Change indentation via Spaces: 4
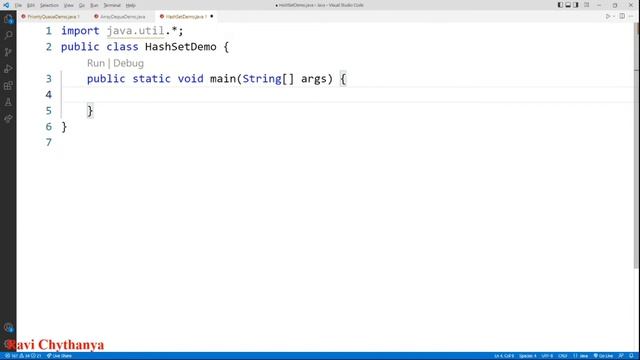The image size is (640, 360). click(x=528, y=356)
